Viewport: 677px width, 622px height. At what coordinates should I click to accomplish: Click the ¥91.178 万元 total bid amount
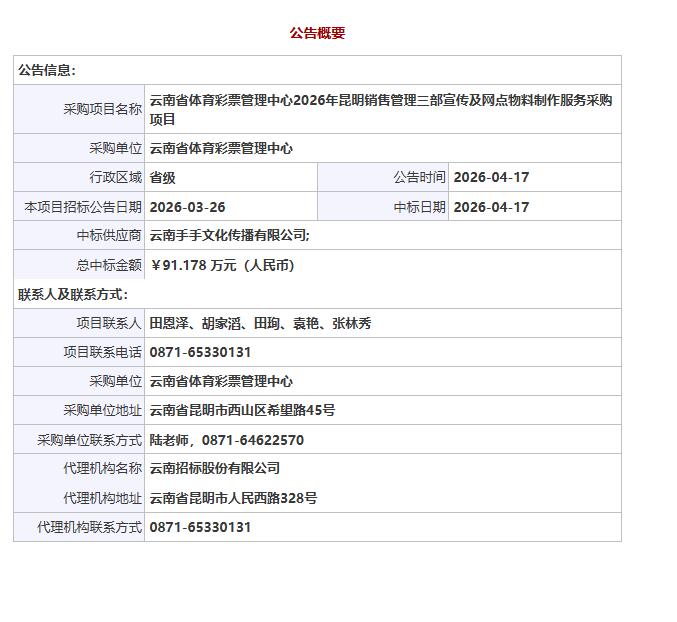[222, 265]
